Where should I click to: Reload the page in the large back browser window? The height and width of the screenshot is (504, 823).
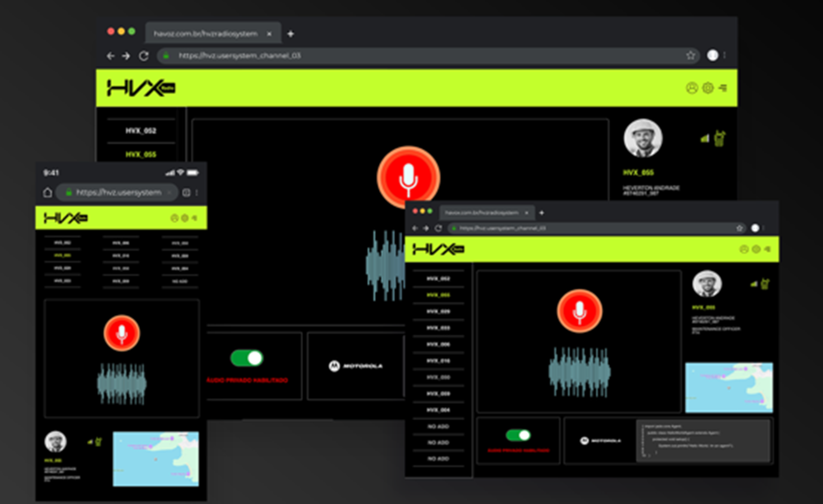pos(144,56)
